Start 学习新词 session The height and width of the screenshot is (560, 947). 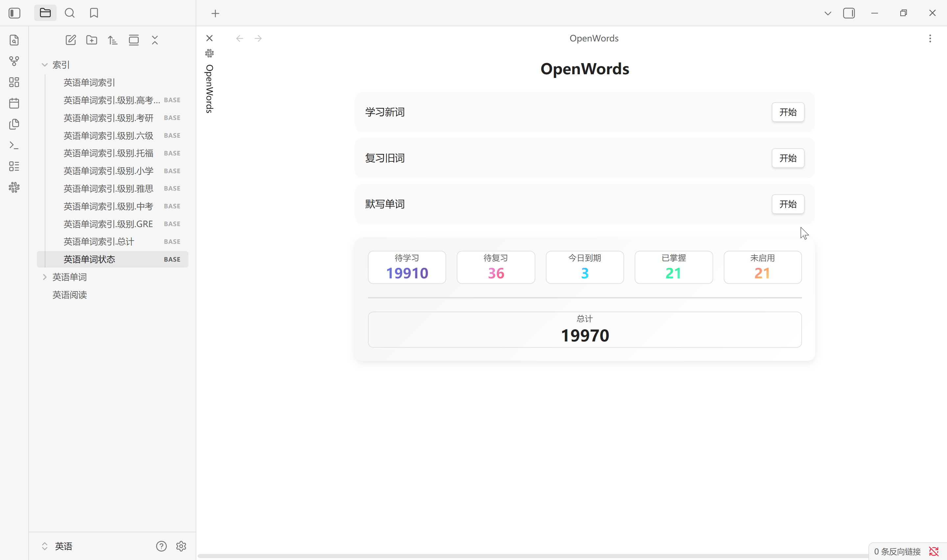point(788,112)
